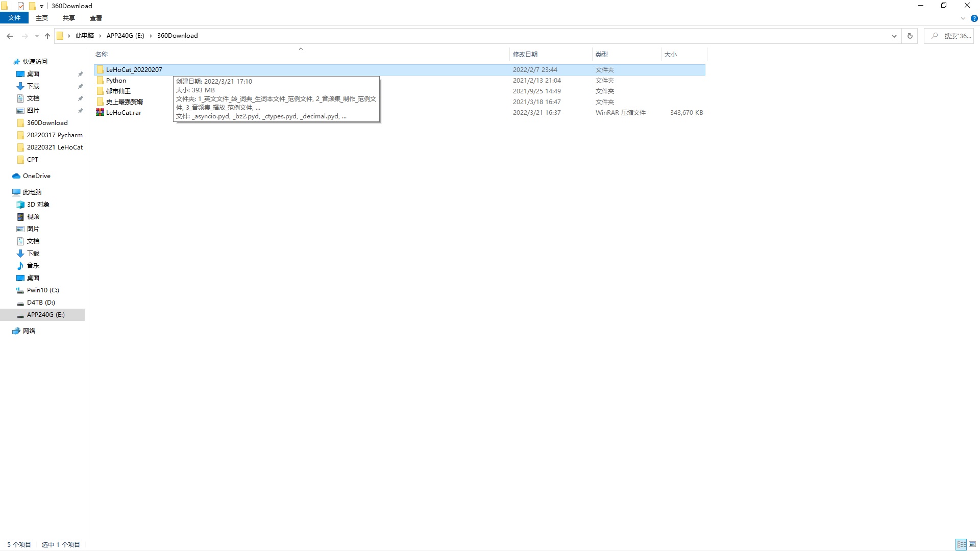Click the Back navigation arrow
The width and height of the screenshot is (980, 551).
click(x=10, y=36)
